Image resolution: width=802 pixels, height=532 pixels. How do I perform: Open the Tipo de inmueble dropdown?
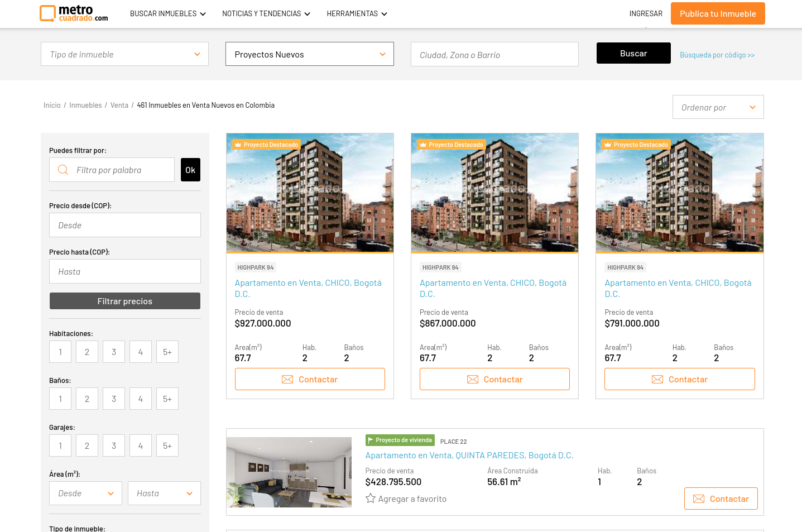pyautogui.click(x=124, y=54)
